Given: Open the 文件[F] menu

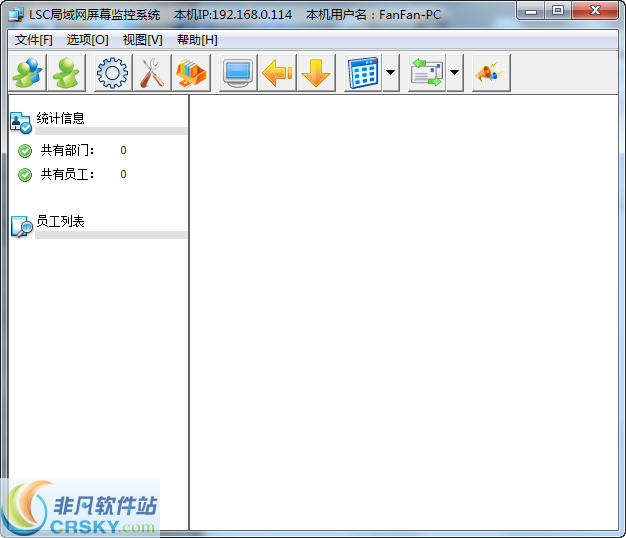Looking at the screenshot, I should (x=34, y=40).
